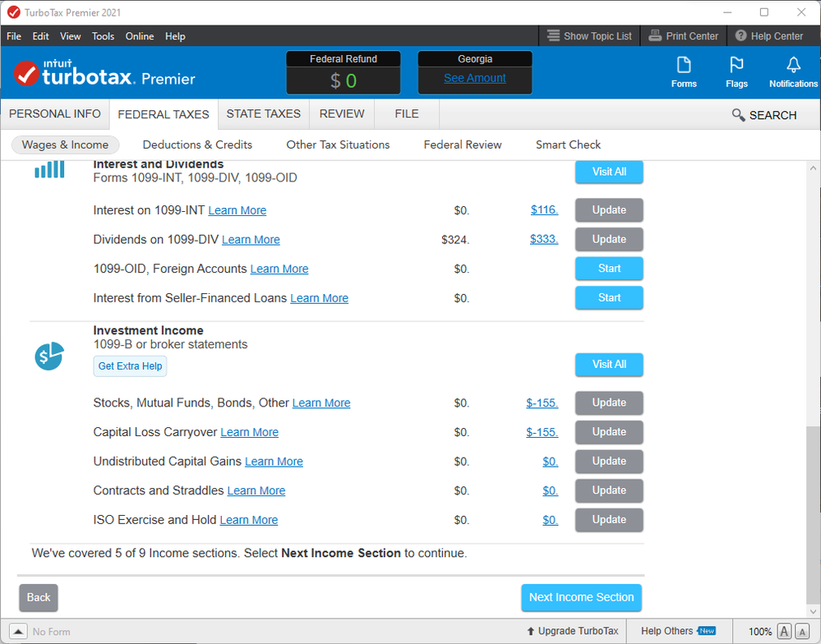Open the Online menu
The height and width of the screenshot is (644, 821).
pyautogui.click(x=139, y=36)
